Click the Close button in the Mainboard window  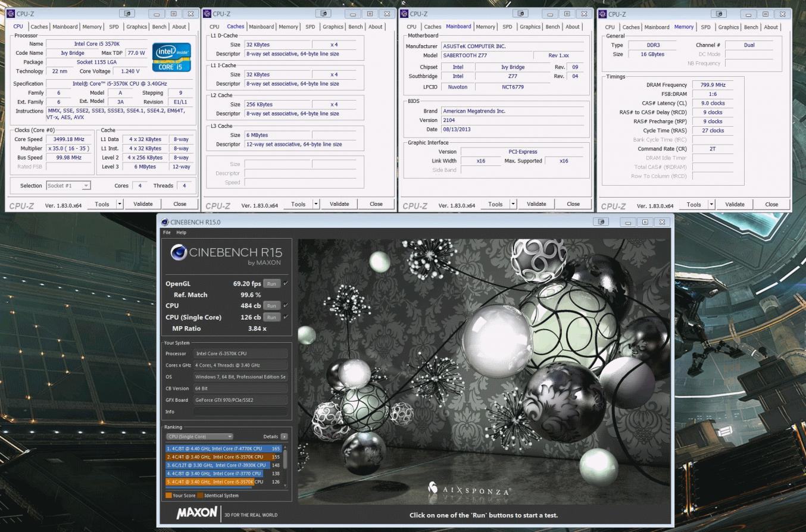point(573,204)
